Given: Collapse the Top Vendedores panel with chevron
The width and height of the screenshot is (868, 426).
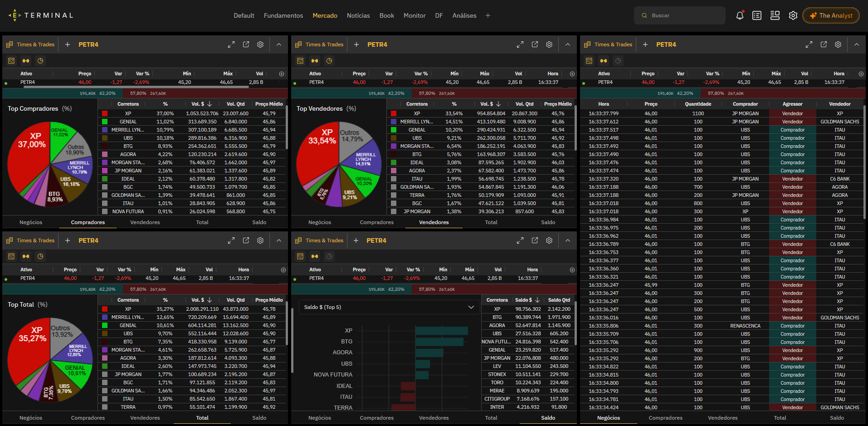Looking at the screenshot, I should (568, 44).
